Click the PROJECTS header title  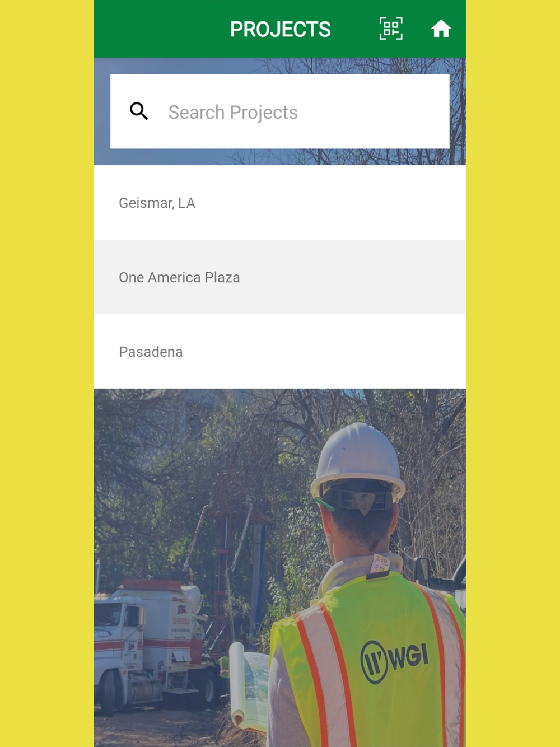tap(280, 29)
